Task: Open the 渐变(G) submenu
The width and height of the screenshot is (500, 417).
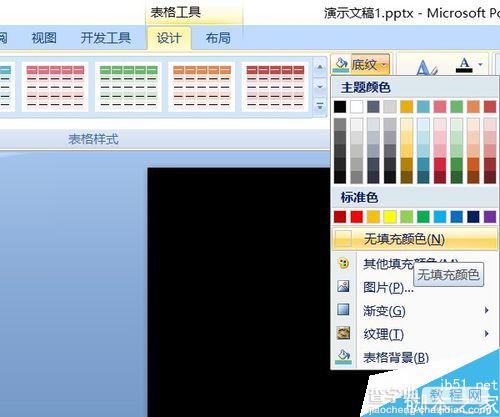Action: (415, 311)
